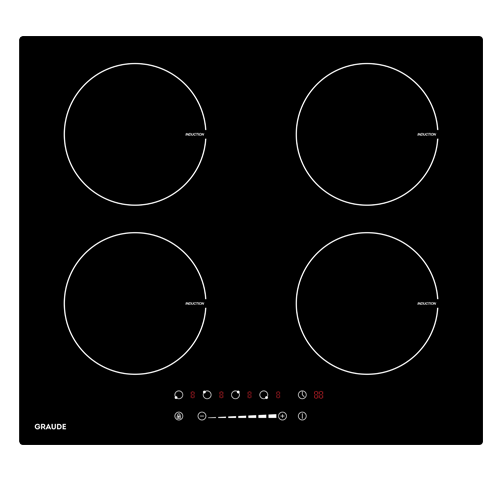Viewport: 500px width, 480px height.
Task: Tap the two-digit red timer display
Action: pyautogui.click(x=318, y=395)
